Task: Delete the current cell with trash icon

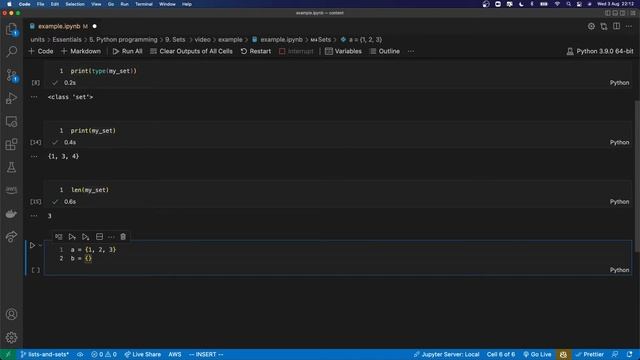Action: [x=123, y=237]
